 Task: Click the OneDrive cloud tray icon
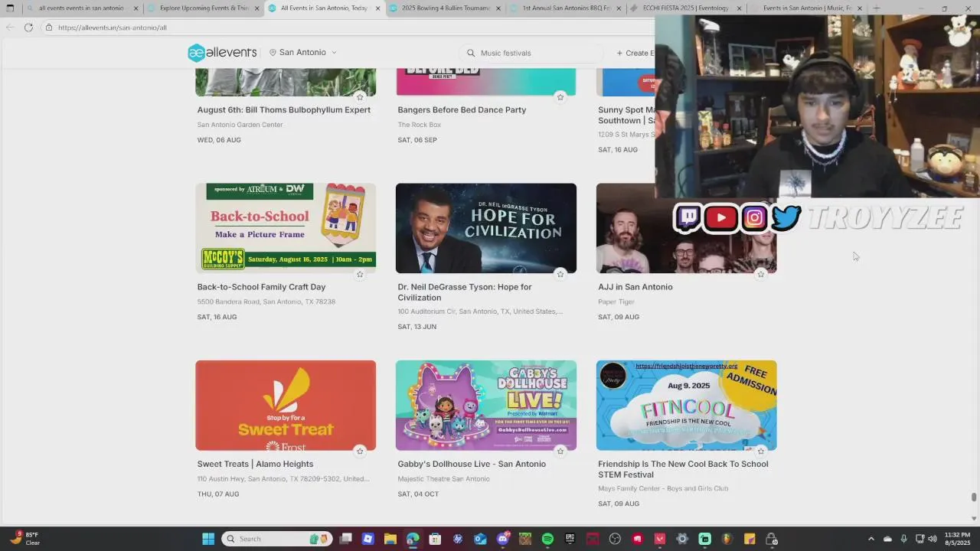[x=887, y=539]
